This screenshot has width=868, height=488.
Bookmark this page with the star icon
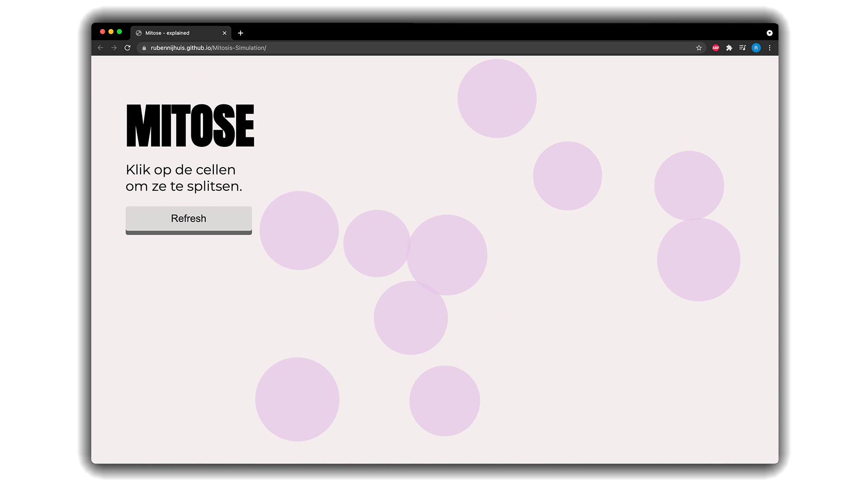(x=699, y=47)
